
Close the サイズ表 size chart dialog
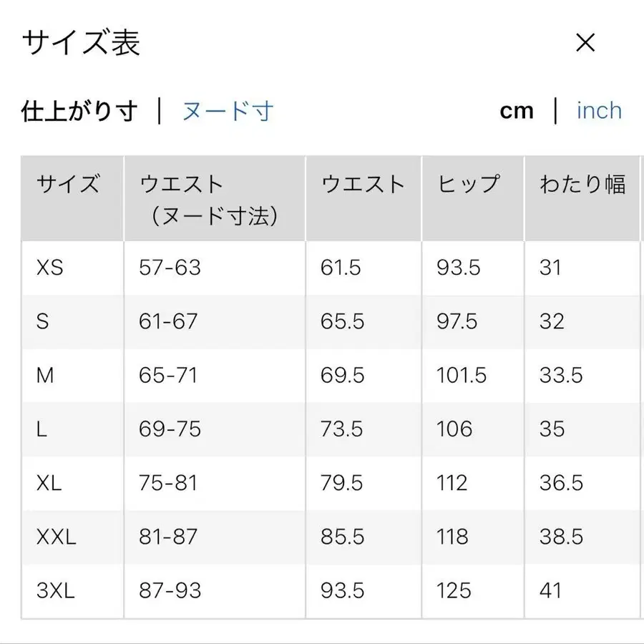click(x=585, y=43)
